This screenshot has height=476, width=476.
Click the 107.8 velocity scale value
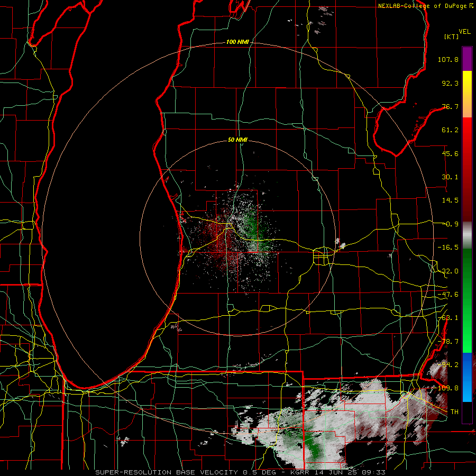pyautogui.click(x=448, y=59)
